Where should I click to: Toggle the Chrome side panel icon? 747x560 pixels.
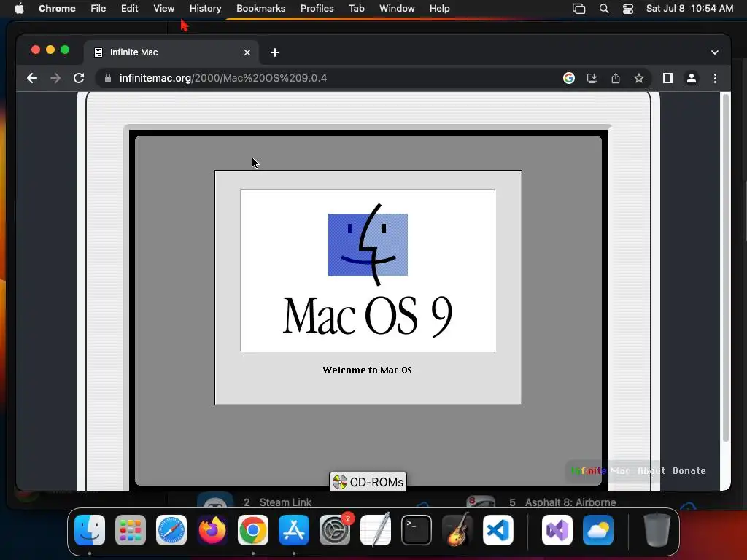pyautogui.click(x=668, y=78)
